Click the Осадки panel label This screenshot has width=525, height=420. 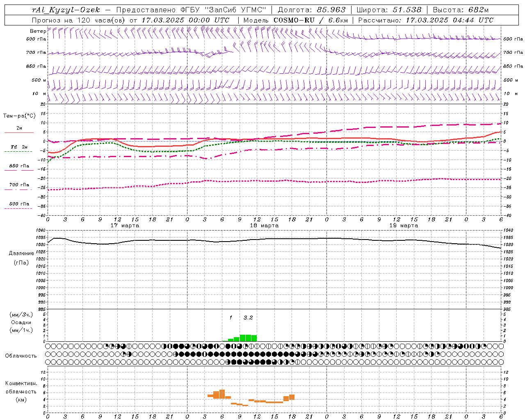[x=21, y=322]
